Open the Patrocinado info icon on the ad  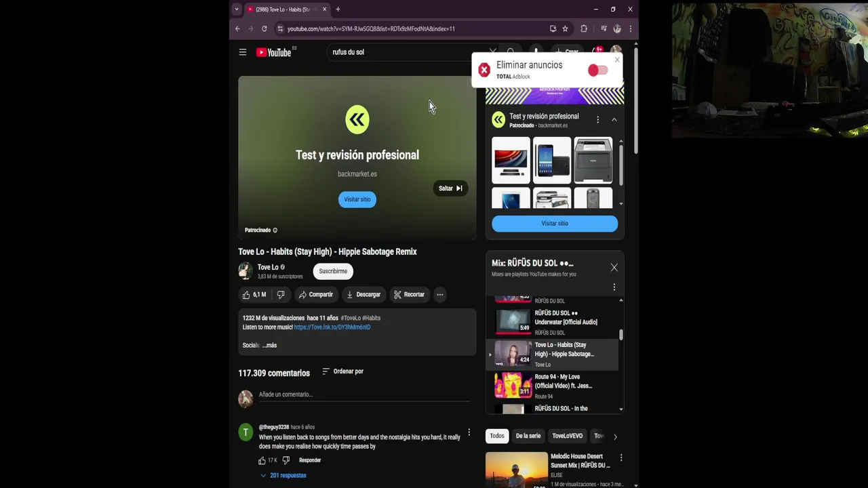click(x=275, y=230)
